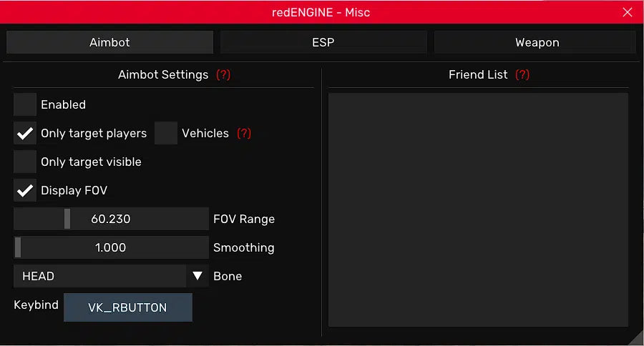Click the help marker beside Aimbot Settings
Image resolution: width=644 pixels, height=346 pixels.
(223, 75)
